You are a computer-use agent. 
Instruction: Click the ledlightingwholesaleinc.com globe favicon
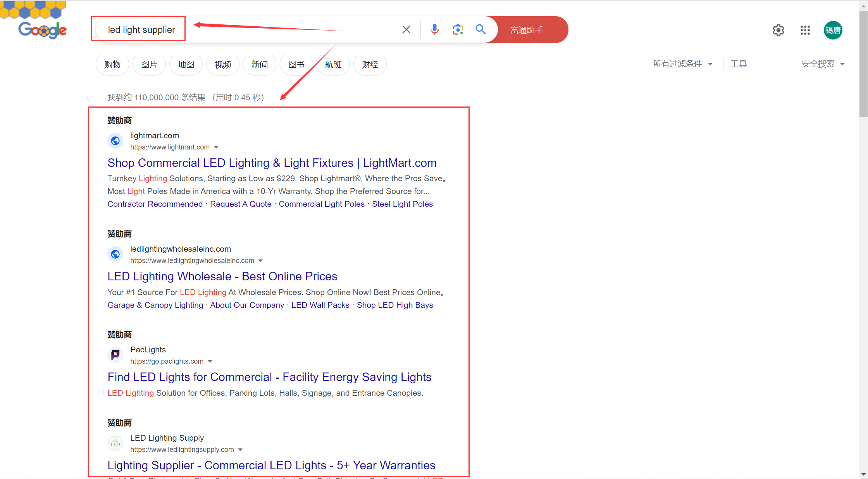pos(115,254)
